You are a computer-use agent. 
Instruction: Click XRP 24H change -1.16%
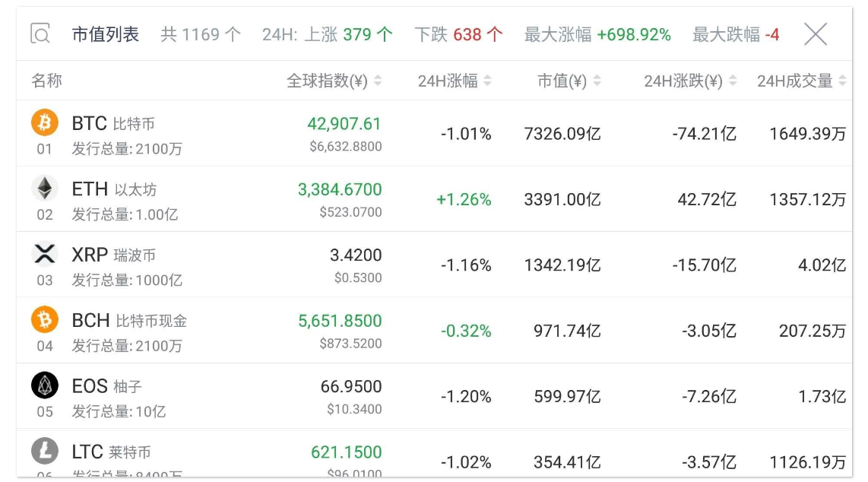(466, 265)
